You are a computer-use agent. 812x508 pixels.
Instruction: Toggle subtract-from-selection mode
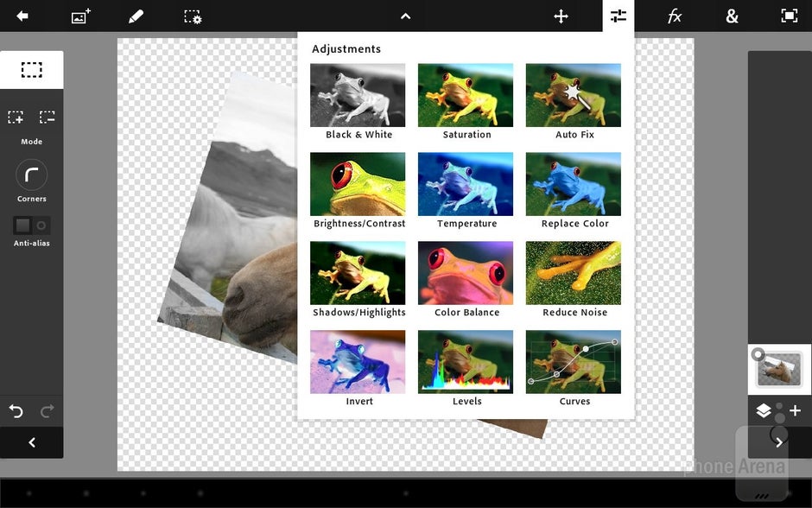point(49,117)
